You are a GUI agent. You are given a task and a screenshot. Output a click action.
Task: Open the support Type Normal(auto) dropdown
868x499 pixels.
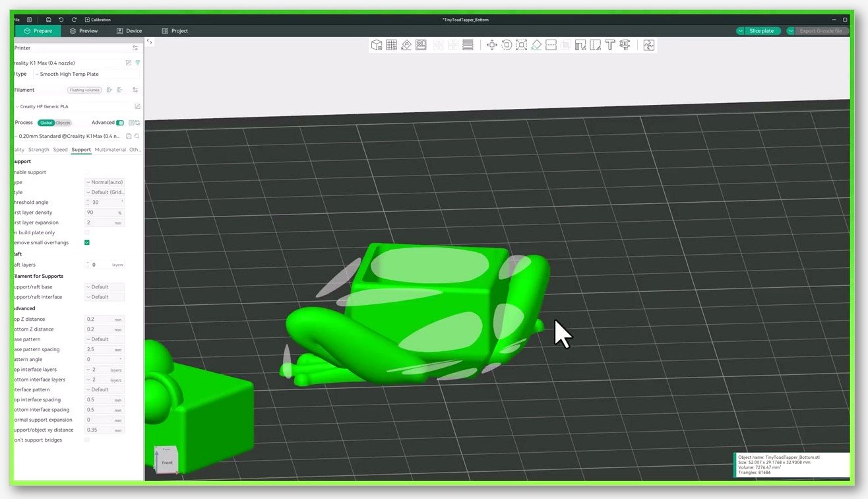coord(104,182)
